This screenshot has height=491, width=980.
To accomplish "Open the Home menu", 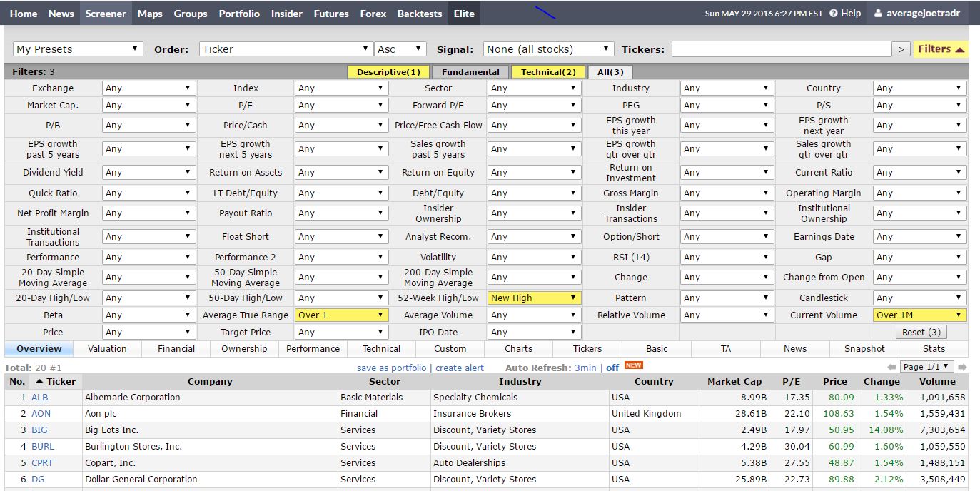I will click(24, 14).
